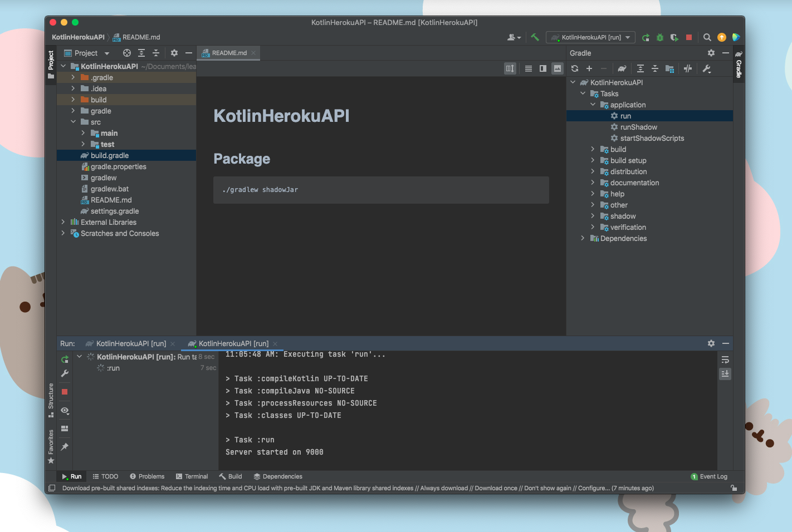Reload all Gradle projects icon
792x532 pixels.
575,68
